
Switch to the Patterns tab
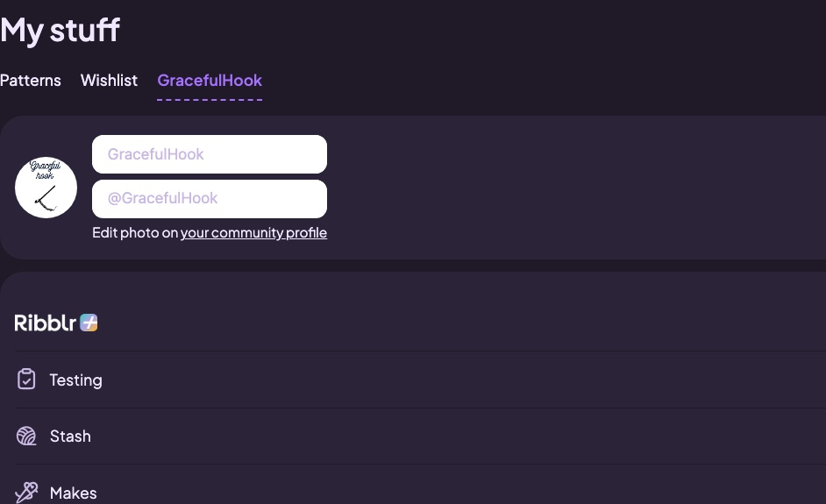pyautogui.click(x=31, y=81)
